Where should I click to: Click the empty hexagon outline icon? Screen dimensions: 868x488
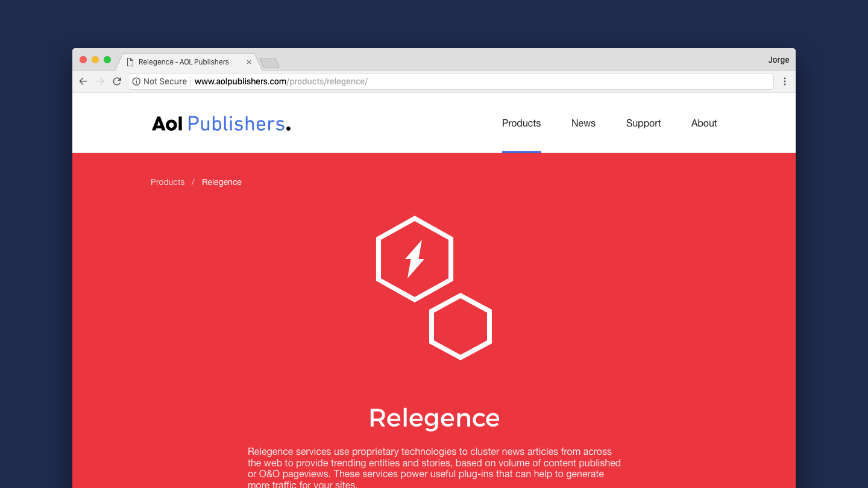pos(461,327)
